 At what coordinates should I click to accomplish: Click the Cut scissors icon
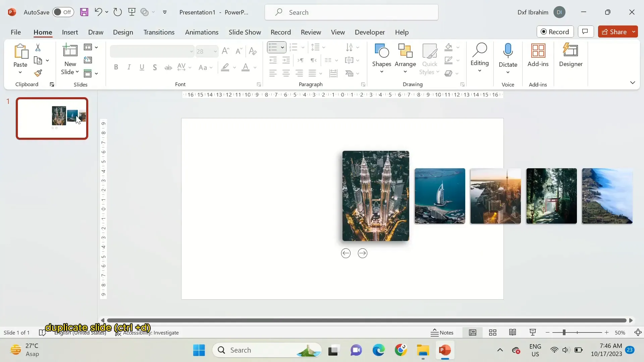pyautogui.click(x=38, y=48)
